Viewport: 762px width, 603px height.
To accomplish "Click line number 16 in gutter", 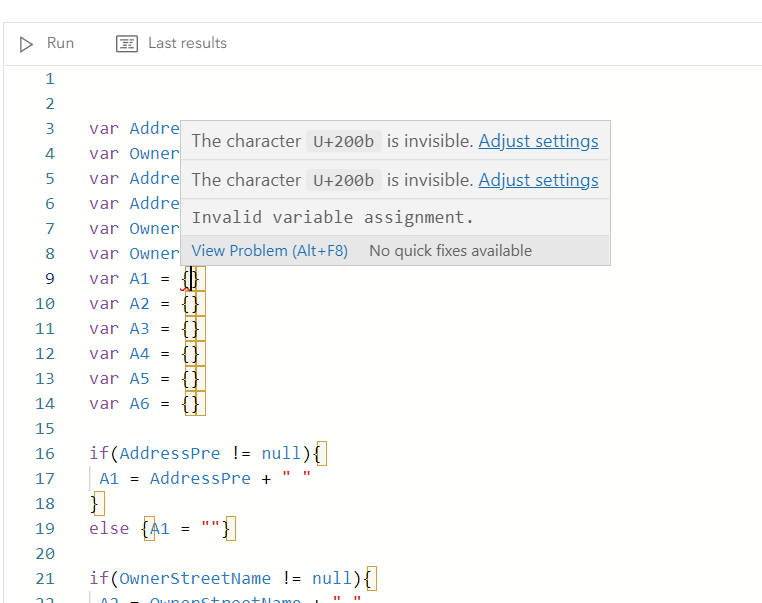I will coord(46,453).
